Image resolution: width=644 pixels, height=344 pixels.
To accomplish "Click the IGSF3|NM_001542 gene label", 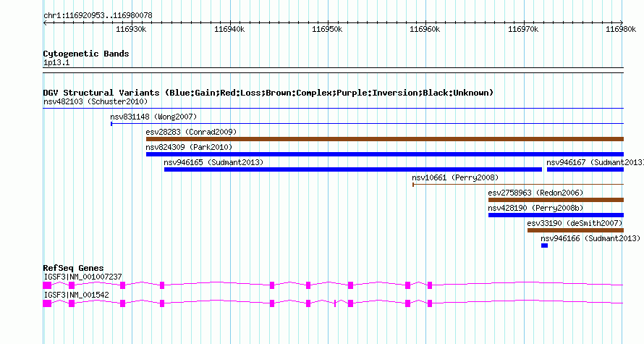I will click(x=77, y=295).
